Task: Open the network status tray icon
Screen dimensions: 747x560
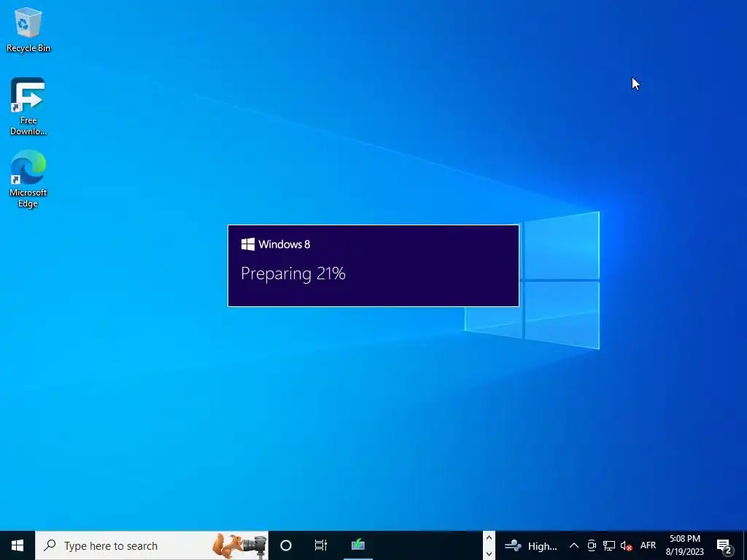Action: pos(609,545)
